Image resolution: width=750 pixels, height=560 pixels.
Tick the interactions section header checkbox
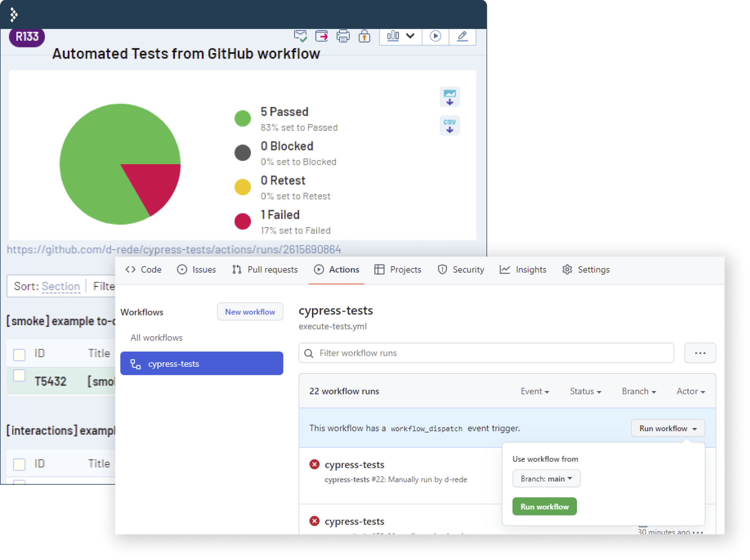pos(19,464)
